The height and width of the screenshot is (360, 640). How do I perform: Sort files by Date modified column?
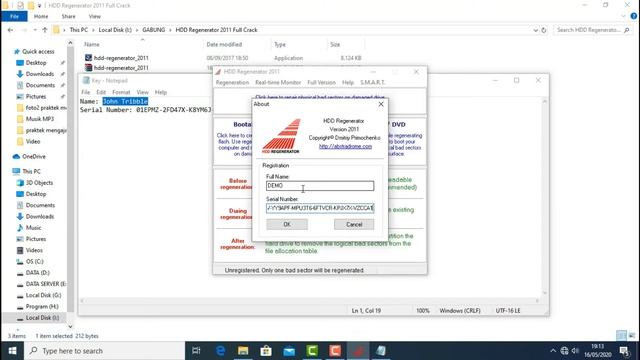224,44
